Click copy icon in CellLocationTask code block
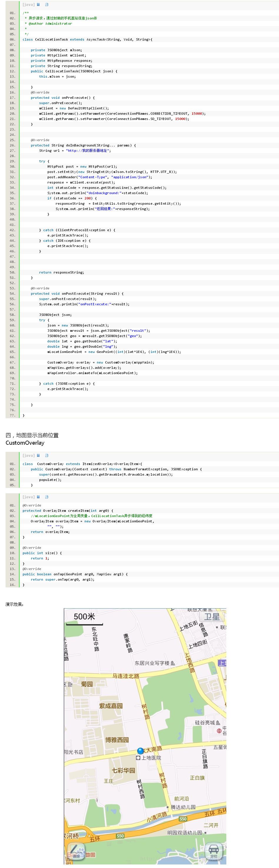279x868 pixels. click(47, 4)
